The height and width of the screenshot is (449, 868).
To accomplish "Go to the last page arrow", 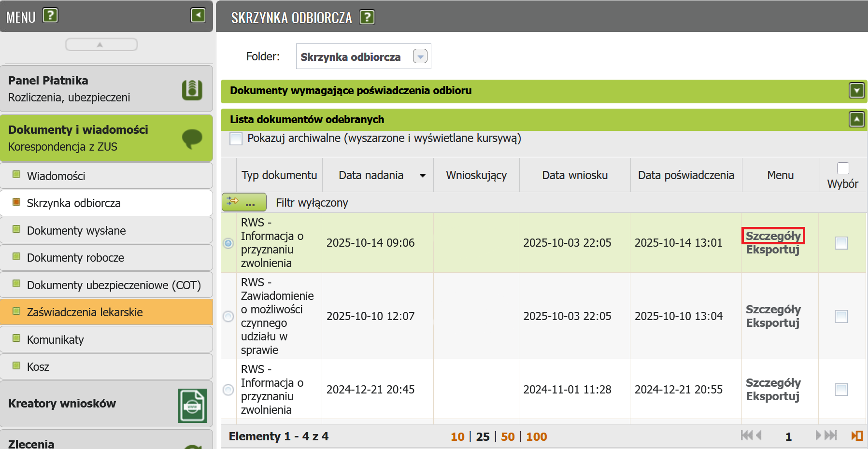I will click(x=831, y=435).
